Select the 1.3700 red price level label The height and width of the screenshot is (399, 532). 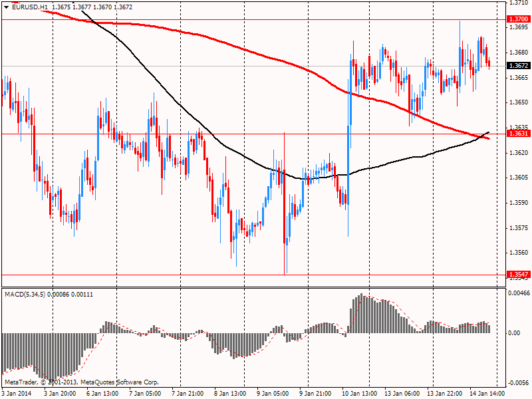coord(519,19)
